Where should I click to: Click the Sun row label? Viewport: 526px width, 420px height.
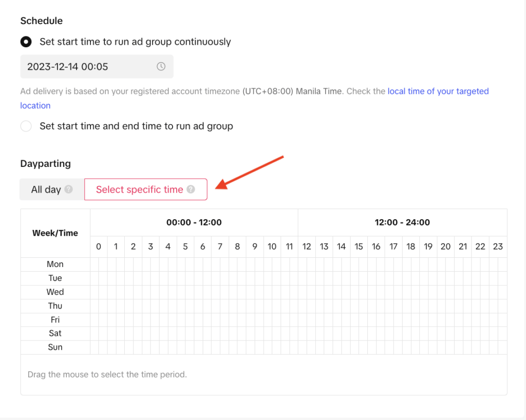55,347
